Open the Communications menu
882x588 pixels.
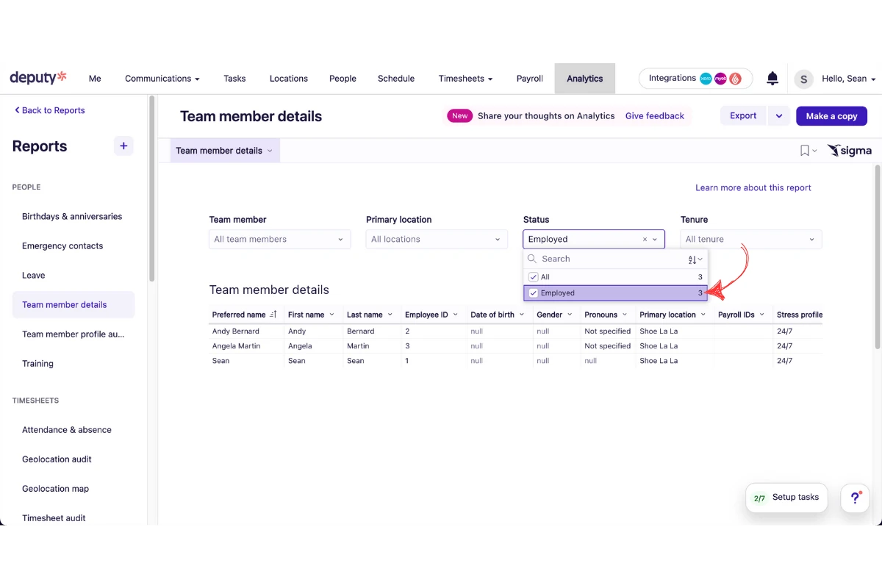162,79
